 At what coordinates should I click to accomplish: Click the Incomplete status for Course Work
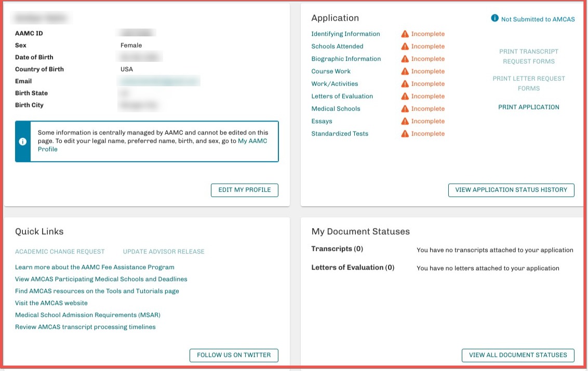tap(427, 71)
